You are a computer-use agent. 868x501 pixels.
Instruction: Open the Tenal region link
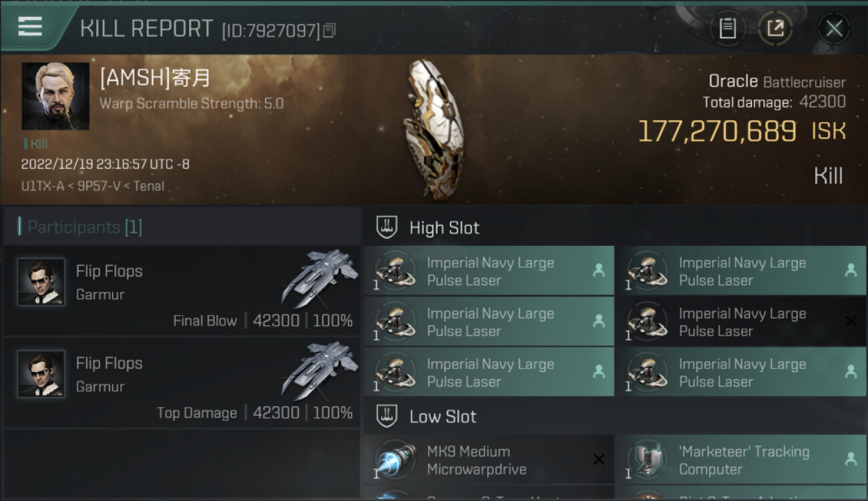[148, 186]
